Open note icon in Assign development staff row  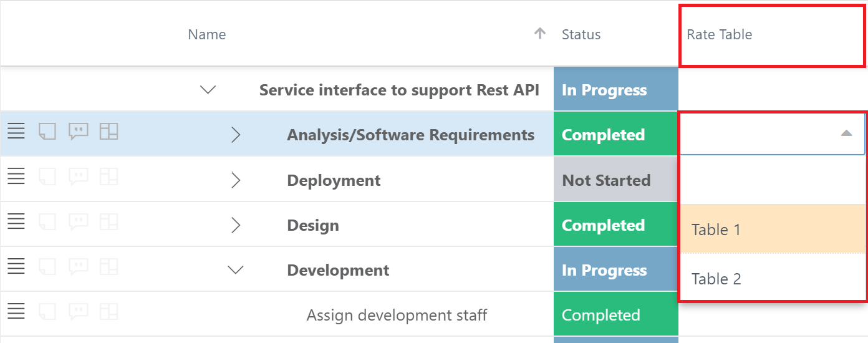[x=47, y=312]
